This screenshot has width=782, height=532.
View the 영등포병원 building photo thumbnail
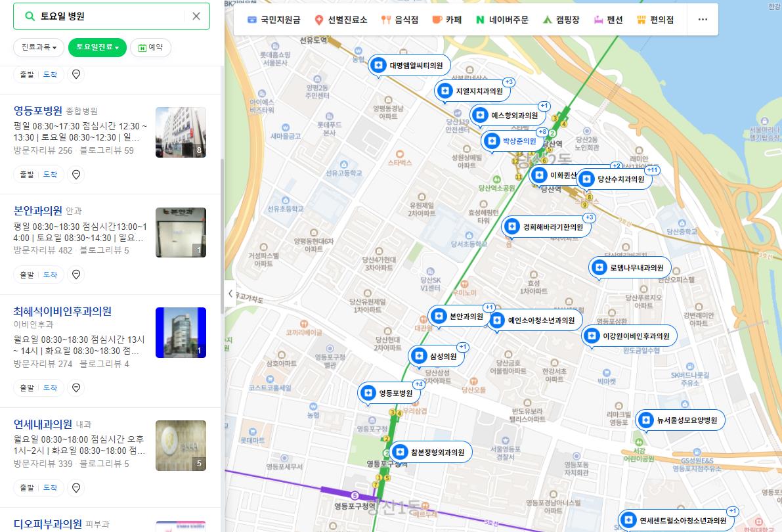pos(181,132)
